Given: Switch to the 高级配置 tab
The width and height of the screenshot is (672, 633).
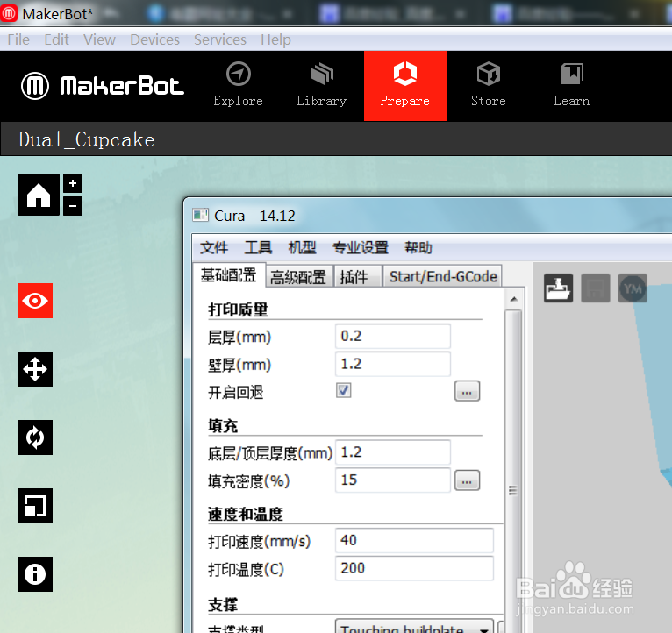Looking at the screenshot, I should point(298,277).
